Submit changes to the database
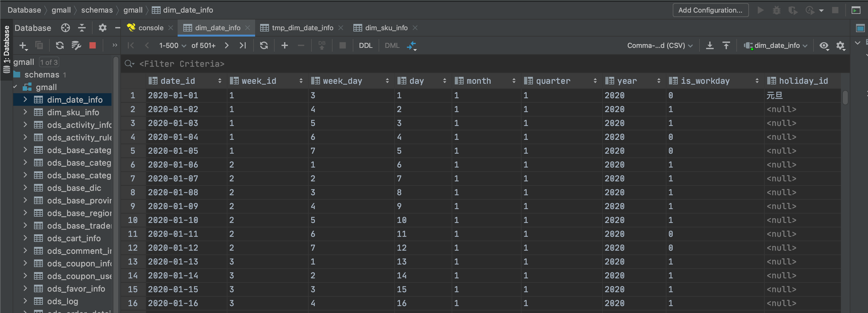Screen dimensions: 868x313 [322, 45]
